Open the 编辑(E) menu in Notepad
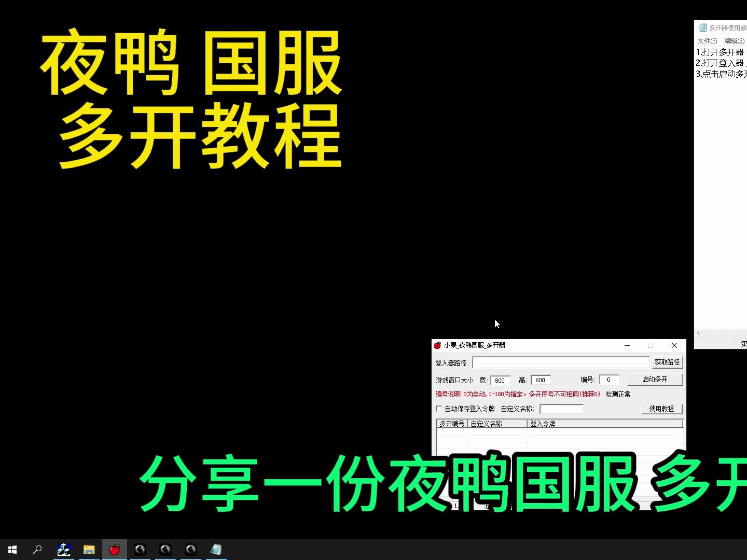The height and width of the screenshot is (560, 747). (x=734, y=41)
